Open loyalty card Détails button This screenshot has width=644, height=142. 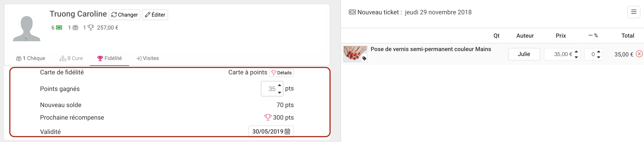click(x=282, y=73)
